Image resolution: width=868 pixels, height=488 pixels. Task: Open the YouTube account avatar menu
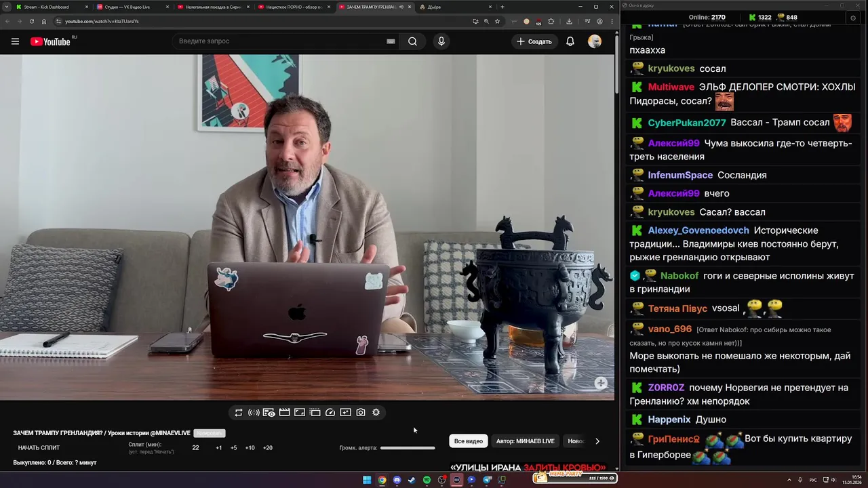(x=595, y=41)
